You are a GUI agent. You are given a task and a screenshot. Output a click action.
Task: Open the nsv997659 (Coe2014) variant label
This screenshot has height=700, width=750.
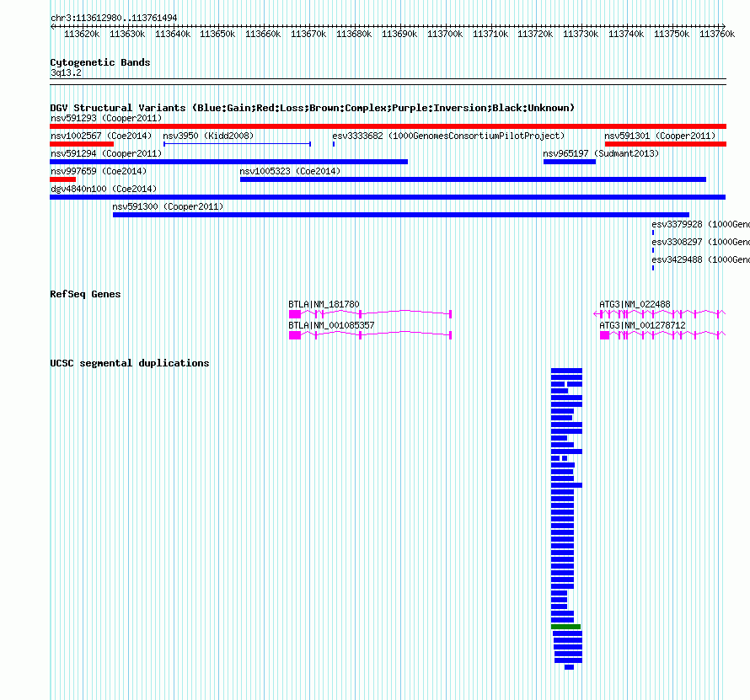(x=99, y=171)
